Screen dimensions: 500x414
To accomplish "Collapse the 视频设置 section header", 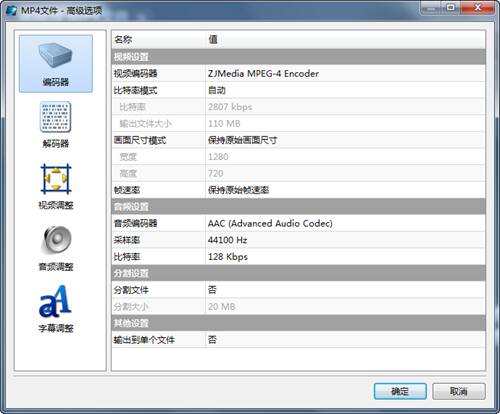I will [298, 57].
